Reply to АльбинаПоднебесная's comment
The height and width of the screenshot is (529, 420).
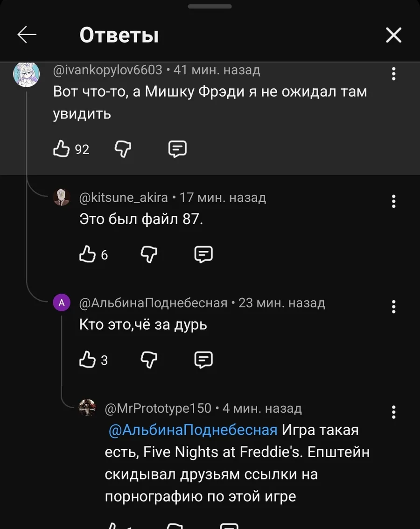[203, 360]
